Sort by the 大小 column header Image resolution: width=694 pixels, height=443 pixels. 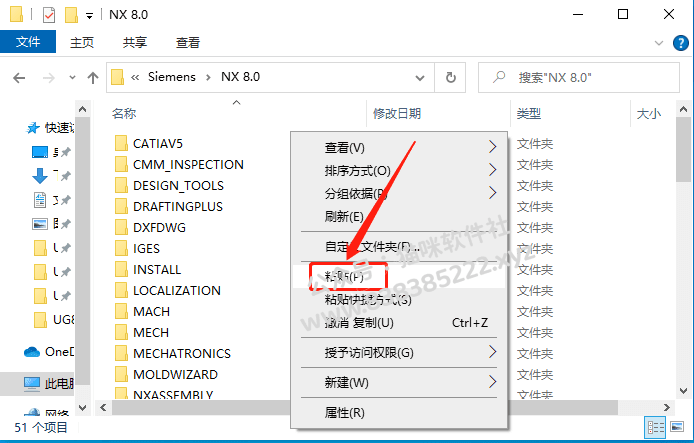point(649,114)
